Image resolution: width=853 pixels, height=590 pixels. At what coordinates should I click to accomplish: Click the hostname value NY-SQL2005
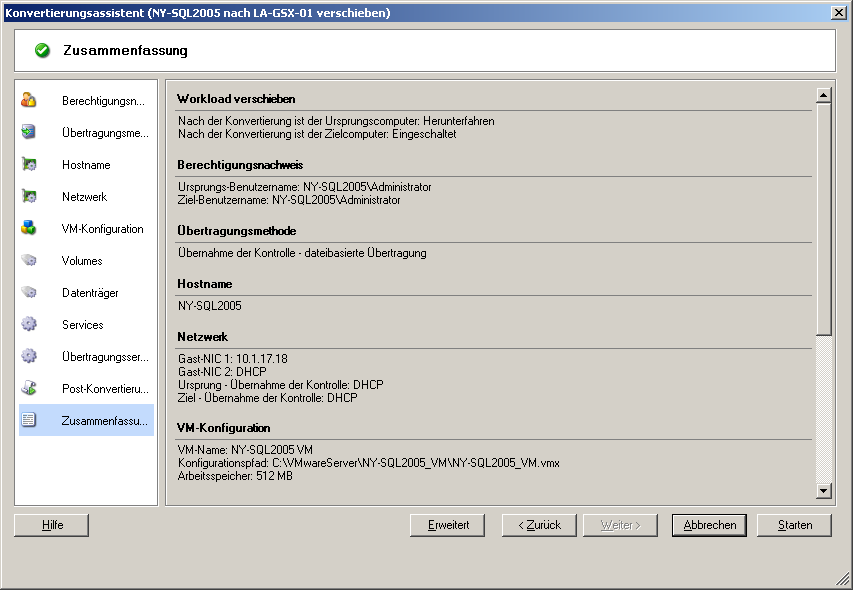tap(210, 306)
